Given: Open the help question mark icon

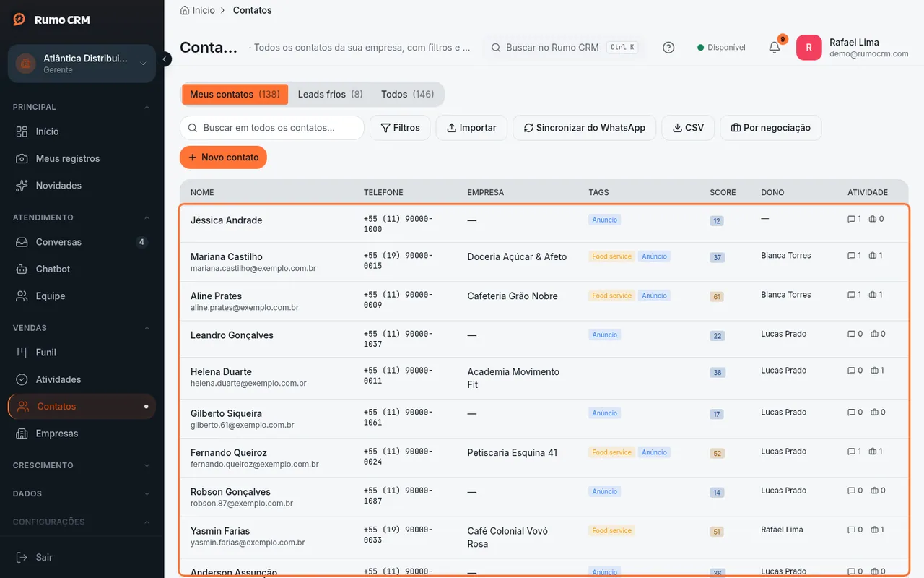Looking at the screenshot, I should click(668, 48).
